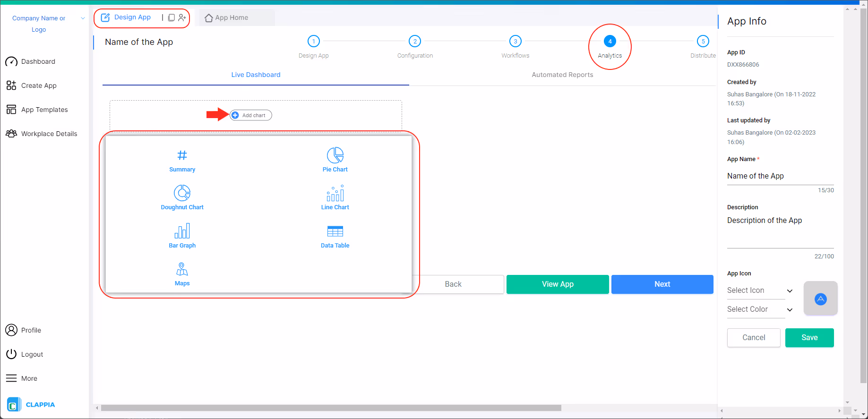This screenshot has height=419, width=868.
Task: Click the app icon preview thumbnail
Action: pyautogui.click(x=820, y=299)
